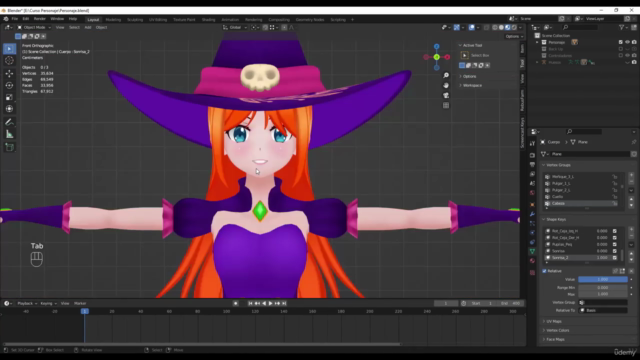Select the 3D Cursor tool
The height and width of the screenshot is (360, 640).
9,60
